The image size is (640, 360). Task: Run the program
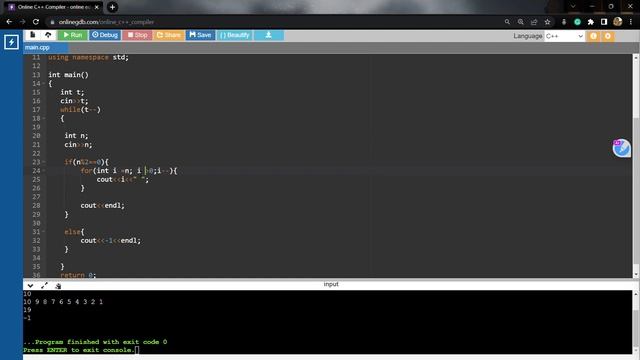pyautogui.click(x=73, y=35)
